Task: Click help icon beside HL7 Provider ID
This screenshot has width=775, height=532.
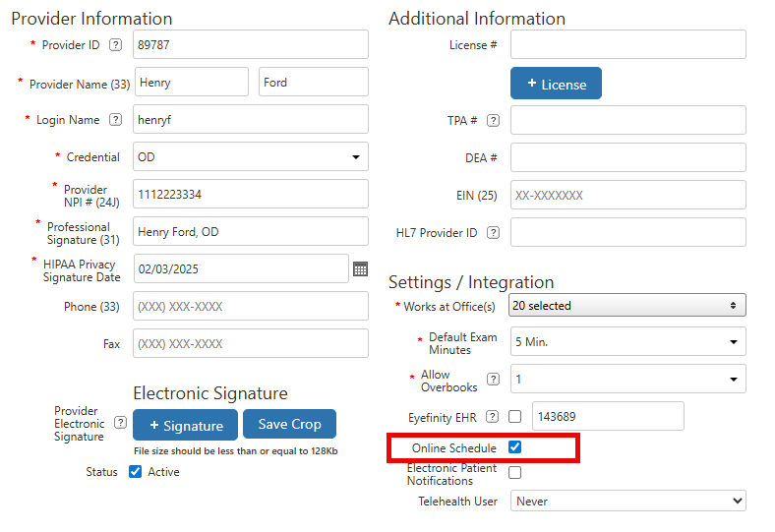Action: click(493, 233)
